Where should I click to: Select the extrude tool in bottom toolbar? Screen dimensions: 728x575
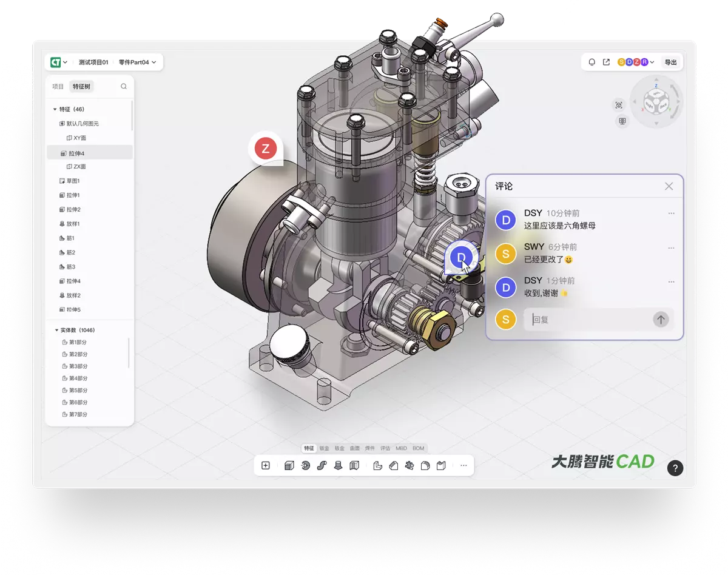click(289, 465)
